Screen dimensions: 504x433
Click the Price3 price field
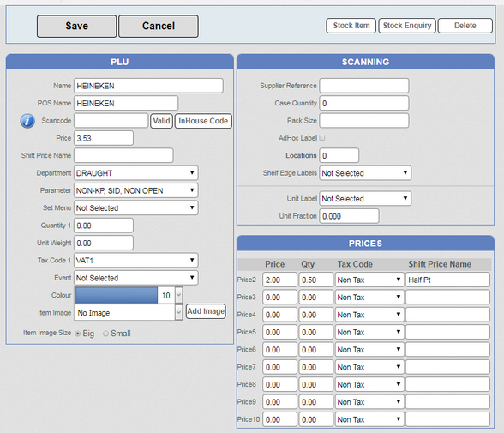pyautogui.click(x=279, y=297)
